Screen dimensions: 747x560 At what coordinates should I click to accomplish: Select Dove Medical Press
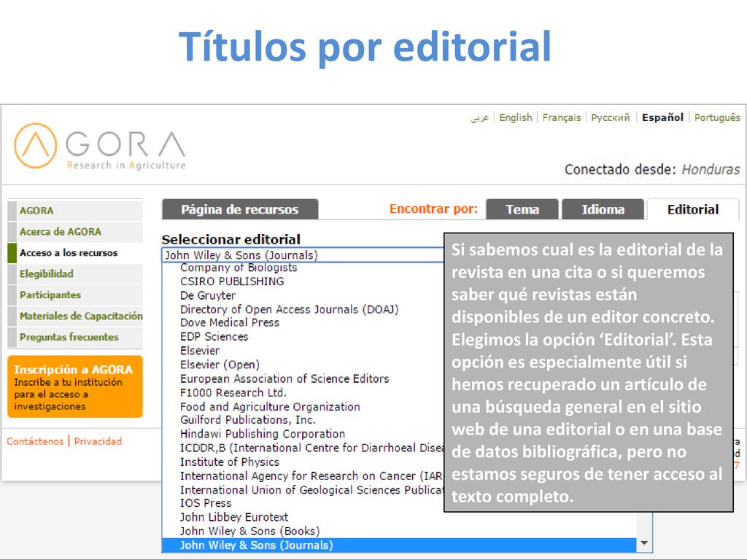(230, 323)
